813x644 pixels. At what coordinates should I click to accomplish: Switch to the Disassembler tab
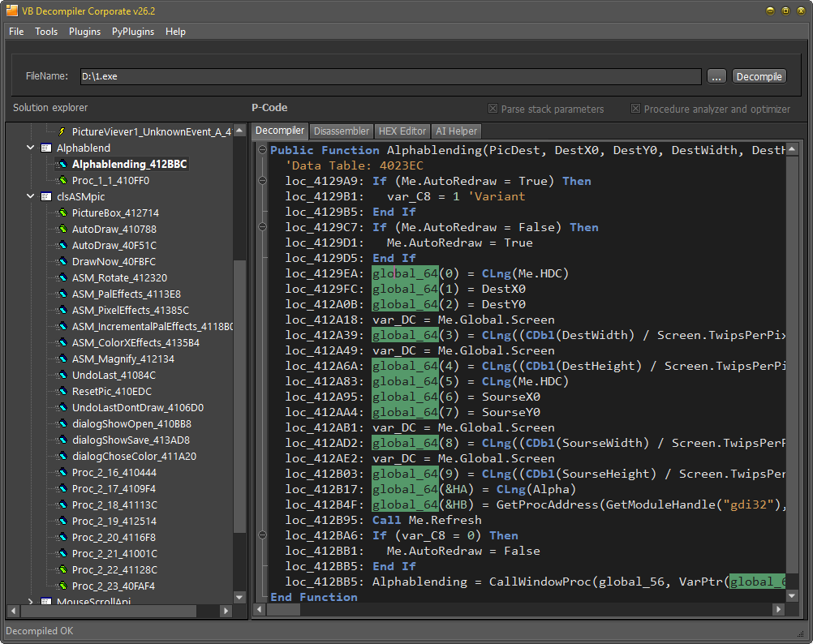(x=341, y=131)
